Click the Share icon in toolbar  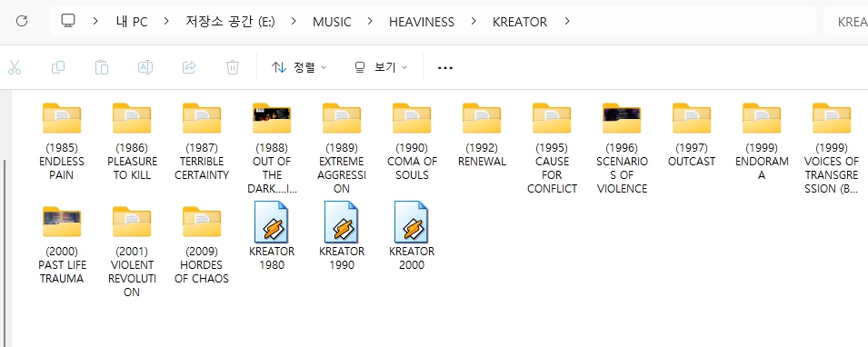(189, 67)
